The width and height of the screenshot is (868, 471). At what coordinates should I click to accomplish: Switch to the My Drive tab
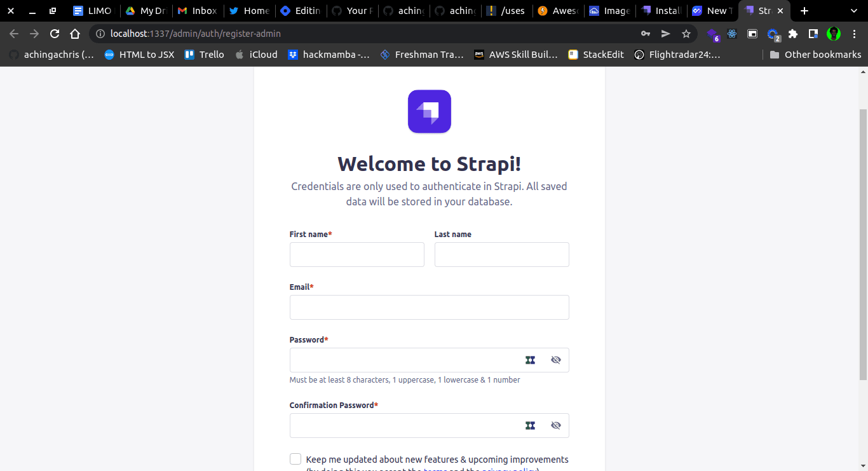click(146, 11)
